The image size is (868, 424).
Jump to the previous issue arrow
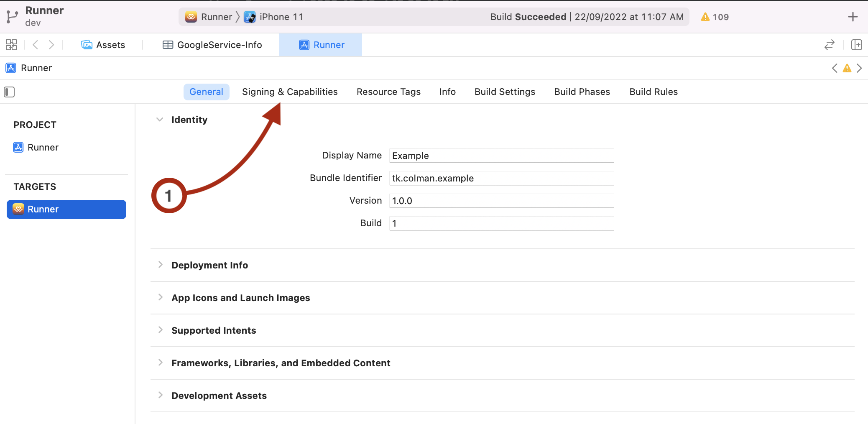pos(835,68)
